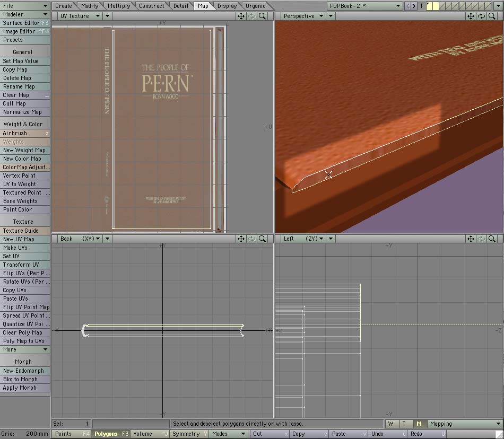Expand the More dropdown in Texture section
The height and width of the screenshot is (439, 504).
25,349
